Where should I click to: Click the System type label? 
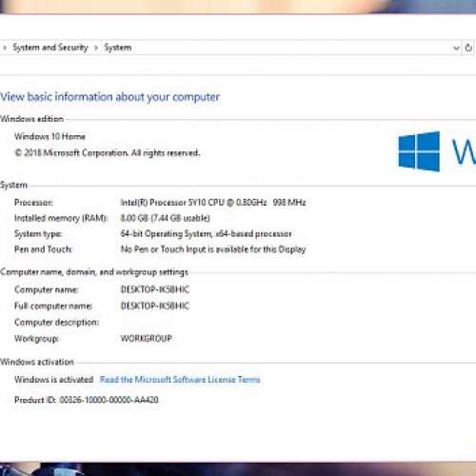[38, 234]
